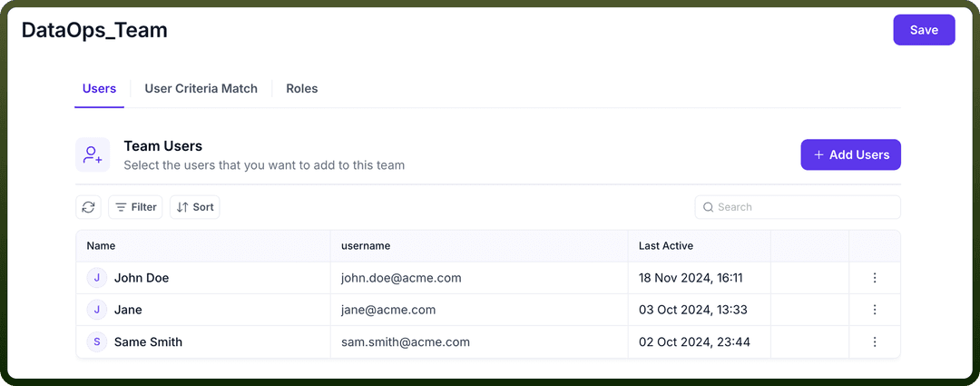This screenshot has width=980, height=386.
Task: Click the Last Active column header
Action: click(x=666, y=246)
